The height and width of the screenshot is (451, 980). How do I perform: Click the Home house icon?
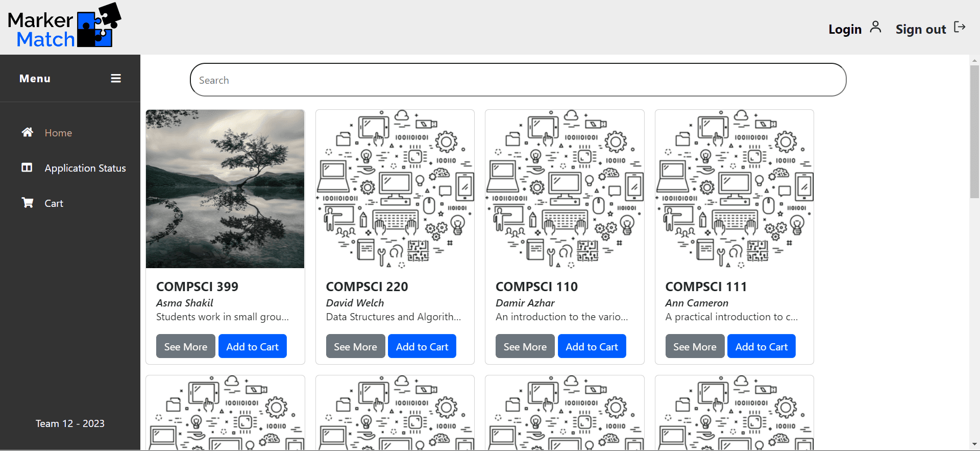[28, 132]
